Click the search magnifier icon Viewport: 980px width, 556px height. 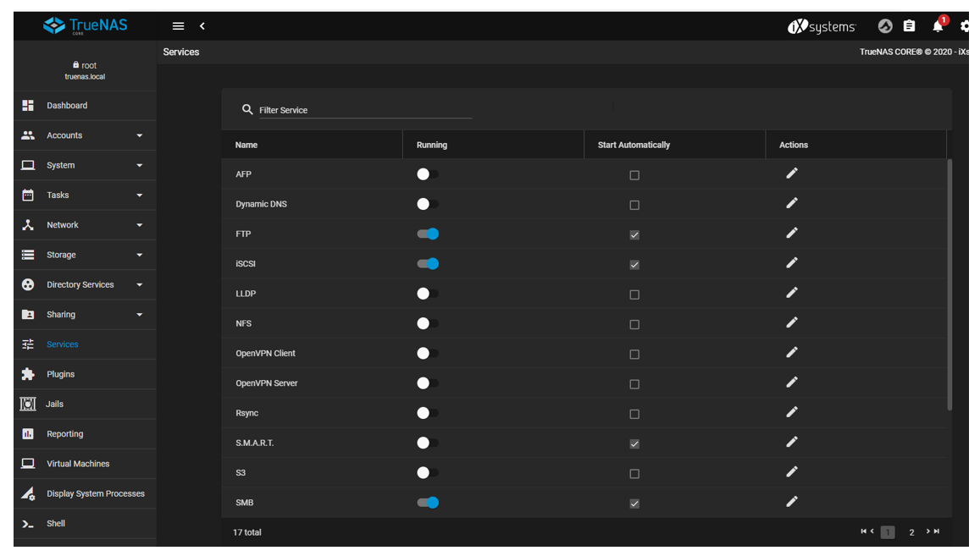point(247,109)
